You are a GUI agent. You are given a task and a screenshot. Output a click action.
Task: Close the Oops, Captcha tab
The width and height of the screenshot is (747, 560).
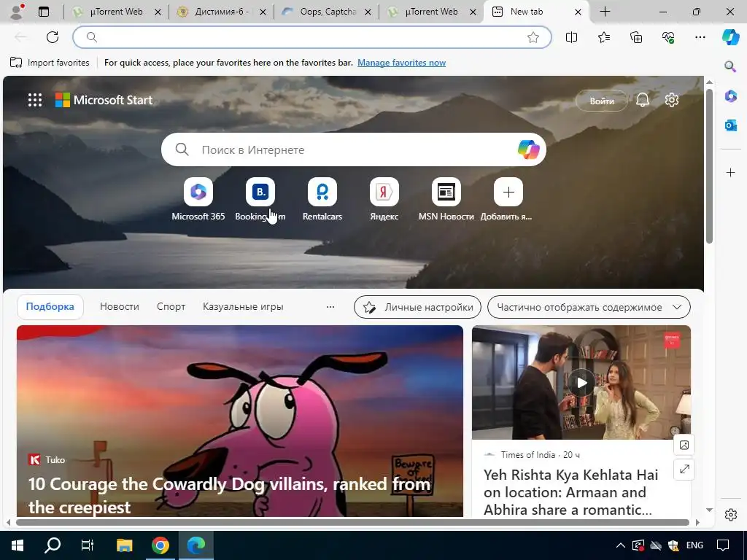(368, 12)
